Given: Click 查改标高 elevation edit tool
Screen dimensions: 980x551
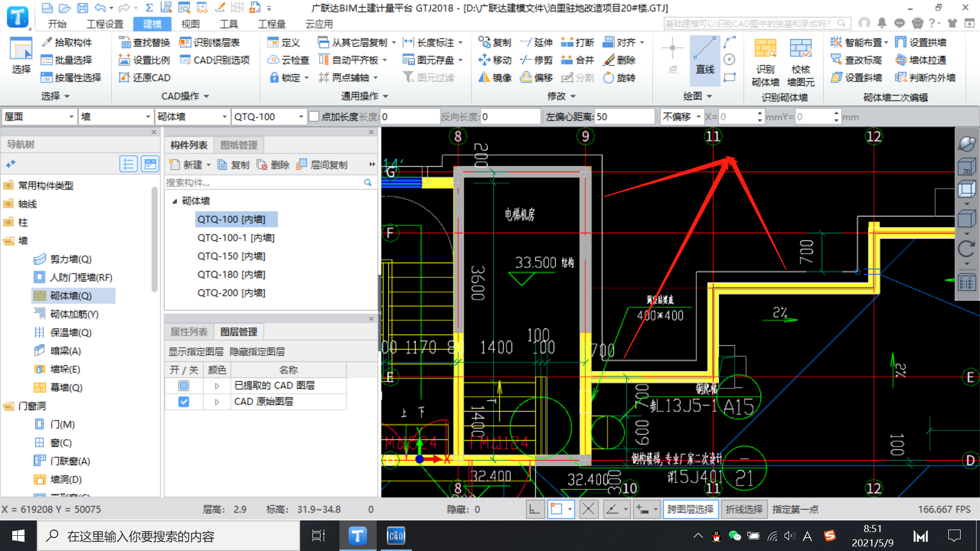Looking at the screenshot, I should coord(856,60).
